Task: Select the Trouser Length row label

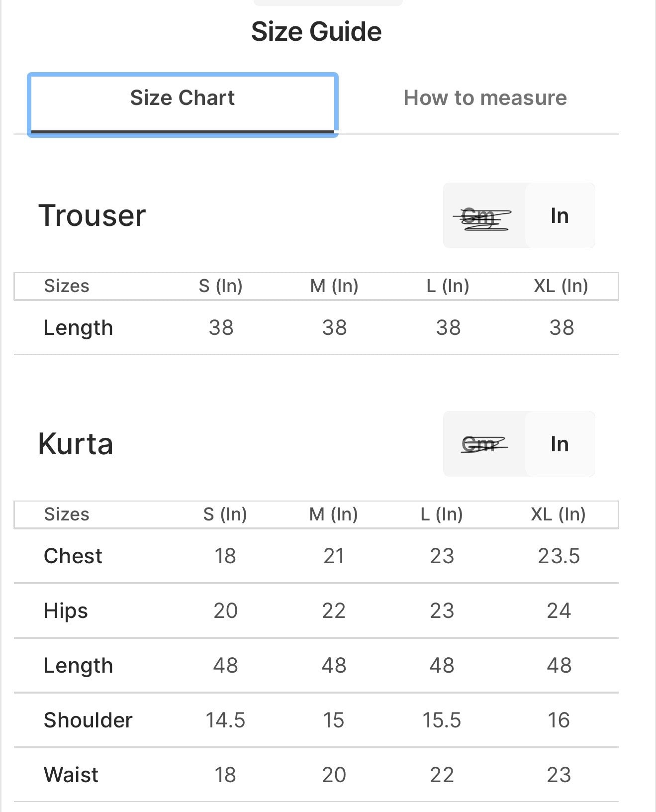Action: tap(79, 328)
